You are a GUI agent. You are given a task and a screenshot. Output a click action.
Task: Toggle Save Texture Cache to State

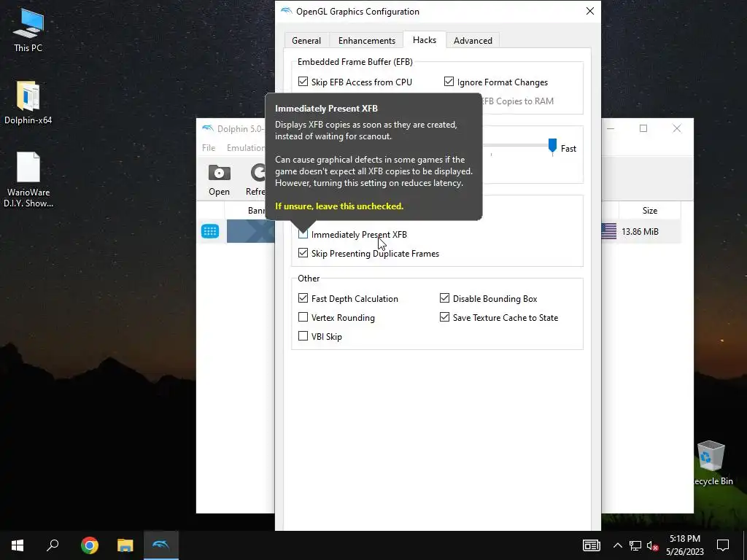(444, 317)
